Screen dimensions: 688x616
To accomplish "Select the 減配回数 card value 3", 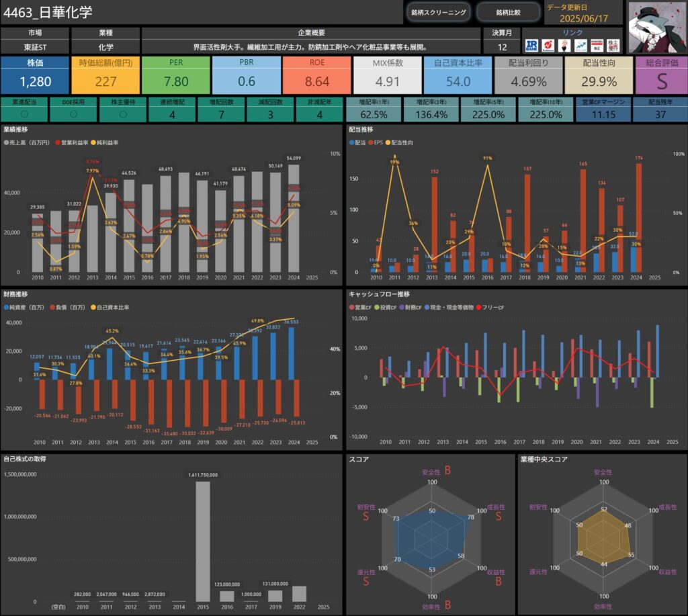I will (x=271, y=115).
